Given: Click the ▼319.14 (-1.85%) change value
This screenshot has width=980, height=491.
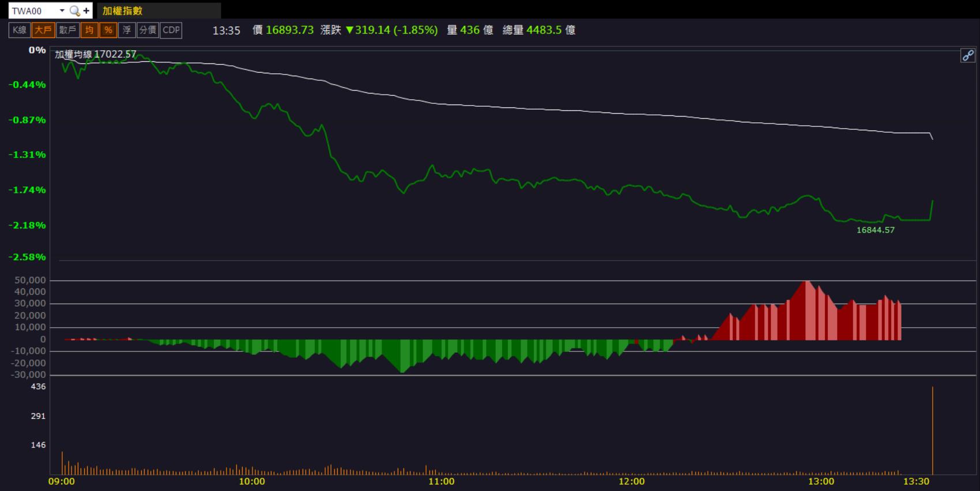Looking at the screenshot, I should tap(391, 30).
